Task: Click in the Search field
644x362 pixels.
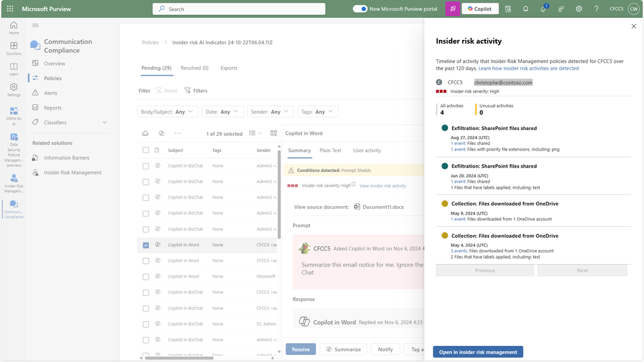Action: coord(239,8)
